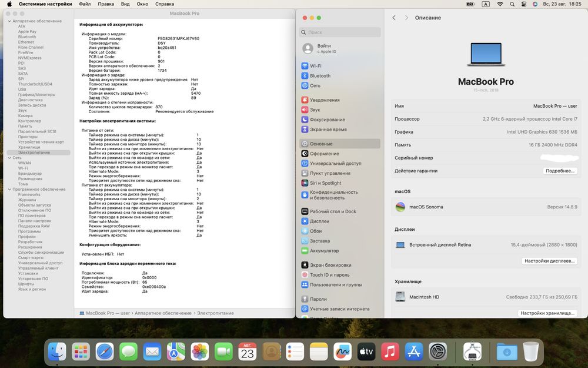
Task: Select Память in System Information tree
Action: (x=25, y=126)
